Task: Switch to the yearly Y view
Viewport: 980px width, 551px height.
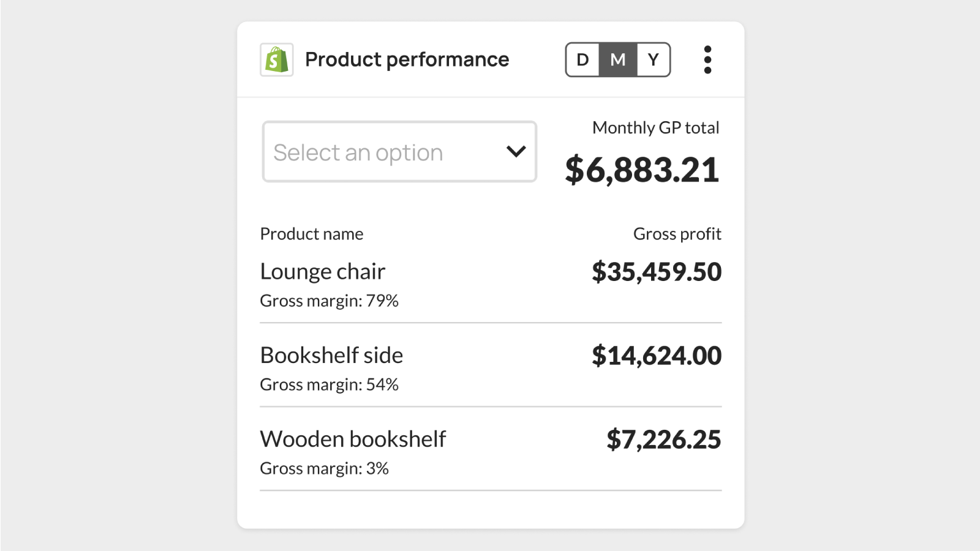Action: point(654,59)
